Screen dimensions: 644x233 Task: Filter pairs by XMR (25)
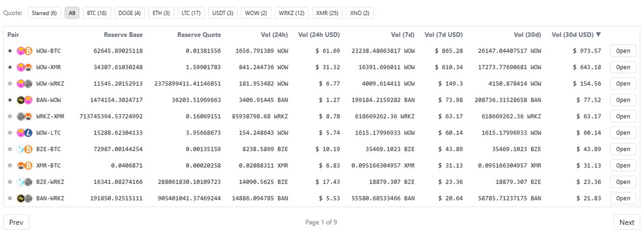(327, 13)
